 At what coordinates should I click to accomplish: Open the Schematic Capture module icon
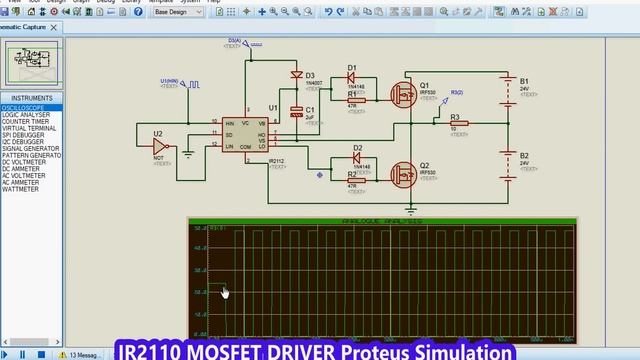pyautogui.click(x=42, y=12)
